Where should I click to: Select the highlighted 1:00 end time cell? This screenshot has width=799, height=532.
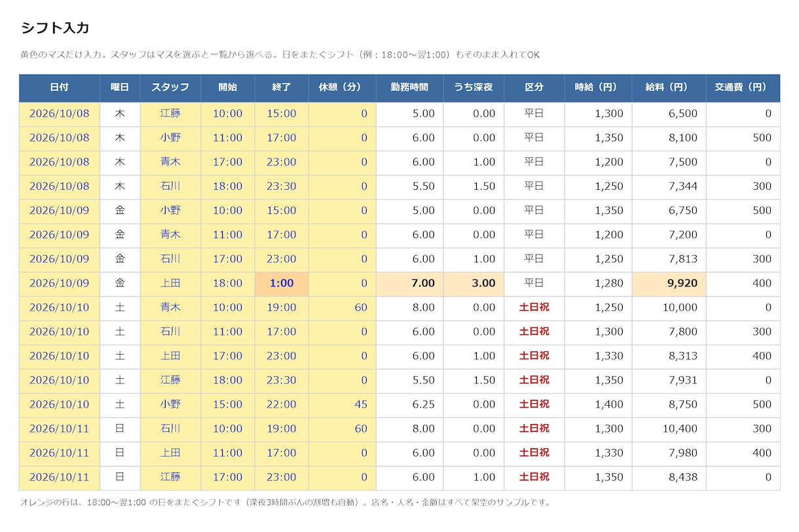tap(282, 283)
